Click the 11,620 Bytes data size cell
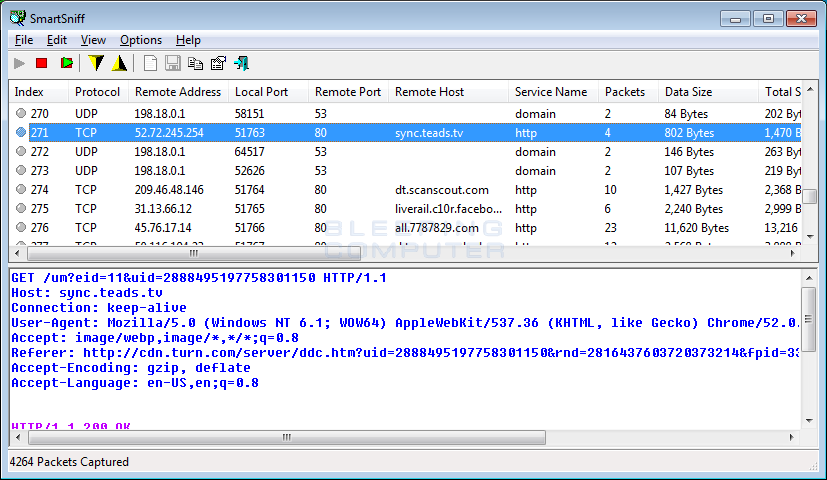 [697, 227]
